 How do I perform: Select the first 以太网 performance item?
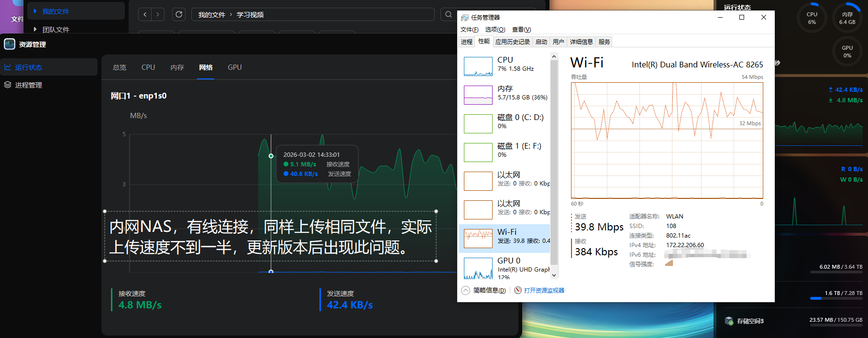click(x=505, y=181)
